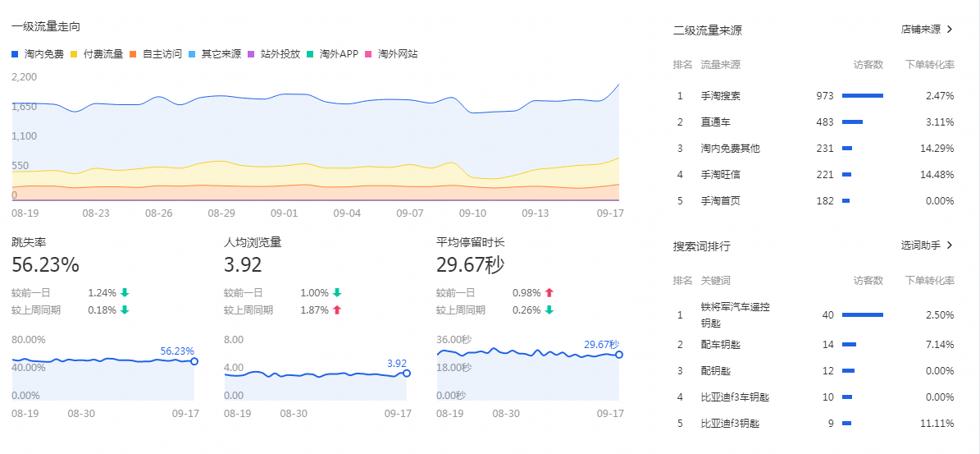Toggle 付费流量 legend series
Viewport: 980px width, 454px height.
coord(97,54)
